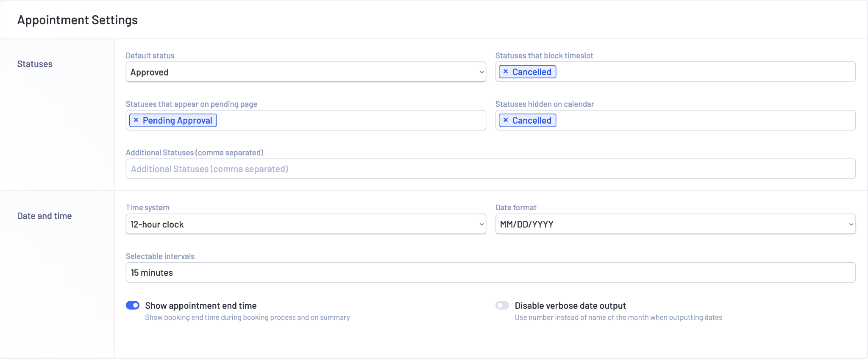
Task: Enable Disable verbose date output switch
Action: point(502,305)
